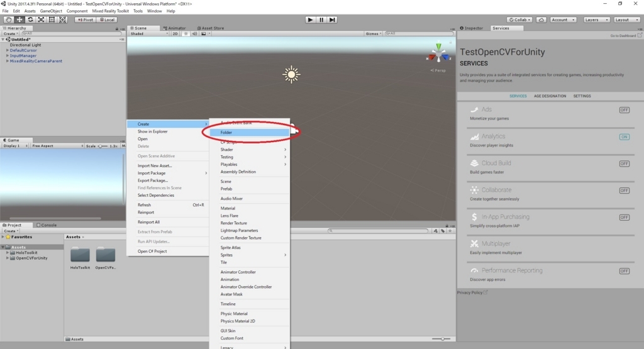The image size is (644, 349).
Task: Click the Scene search field
Action: tap(418, 34)
